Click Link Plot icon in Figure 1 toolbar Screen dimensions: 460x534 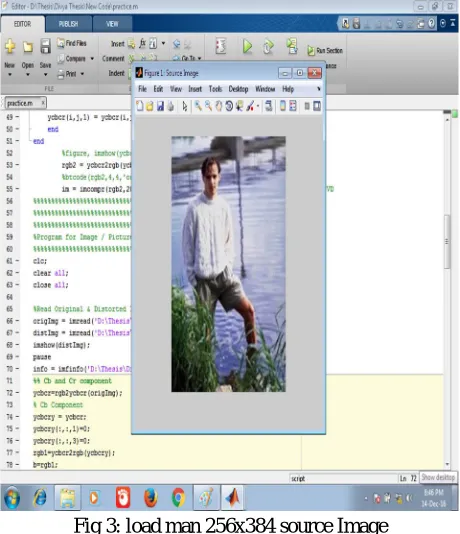click(269, 106)
